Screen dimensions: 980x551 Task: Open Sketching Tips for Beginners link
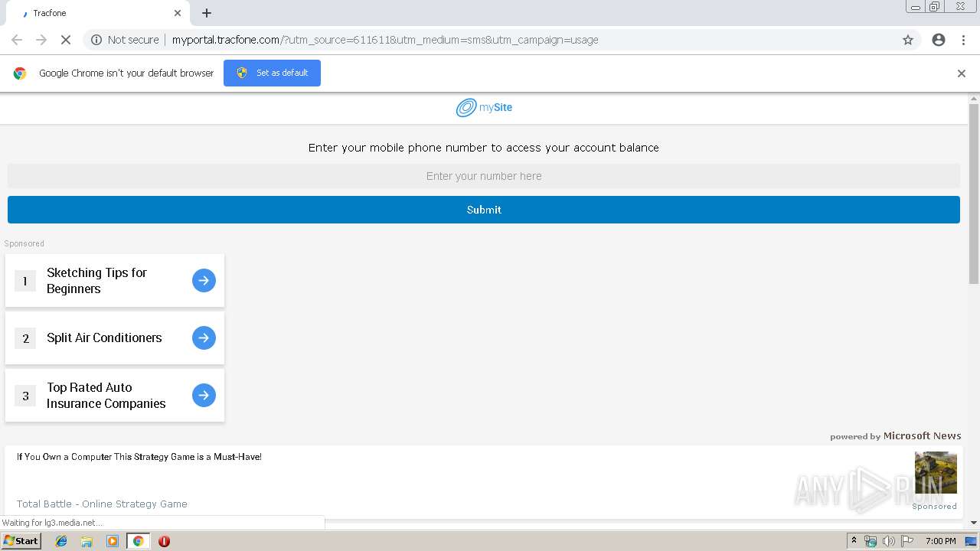pyautogui.click(x=96, y=281)
